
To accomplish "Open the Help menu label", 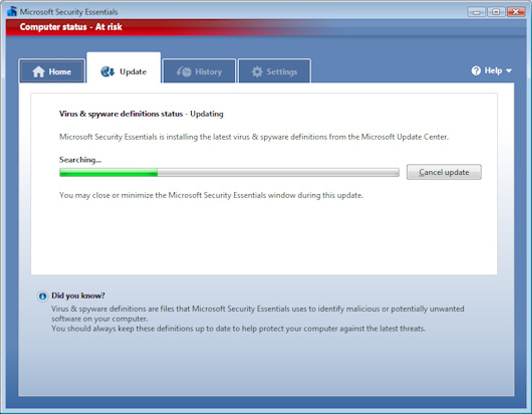I will coord(493,71).
